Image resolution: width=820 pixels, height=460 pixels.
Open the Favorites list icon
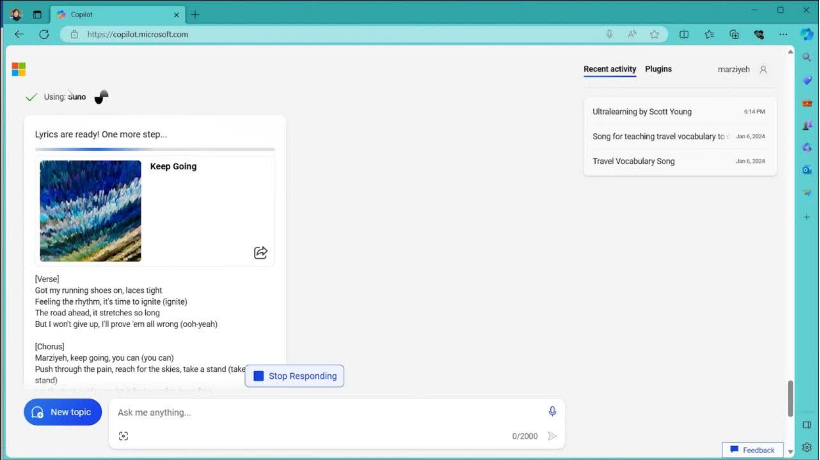[x=709, y=34]
